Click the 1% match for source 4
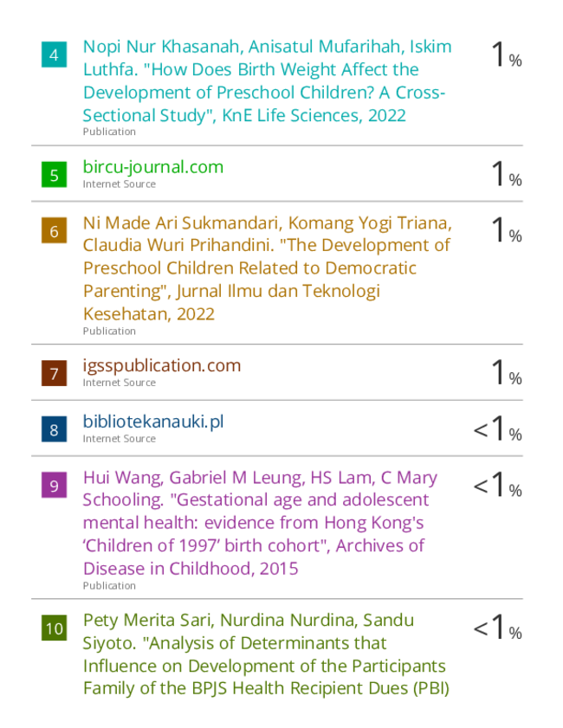 pos(507,55)
